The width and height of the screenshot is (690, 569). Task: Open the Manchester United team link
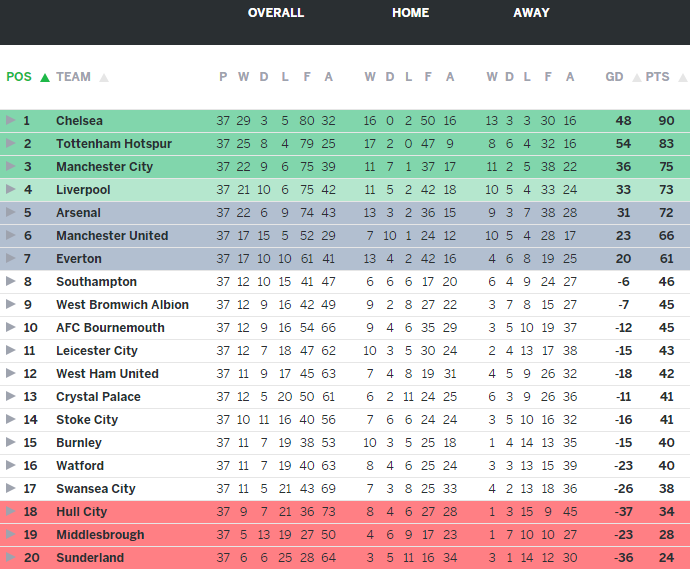click(112, 236)
